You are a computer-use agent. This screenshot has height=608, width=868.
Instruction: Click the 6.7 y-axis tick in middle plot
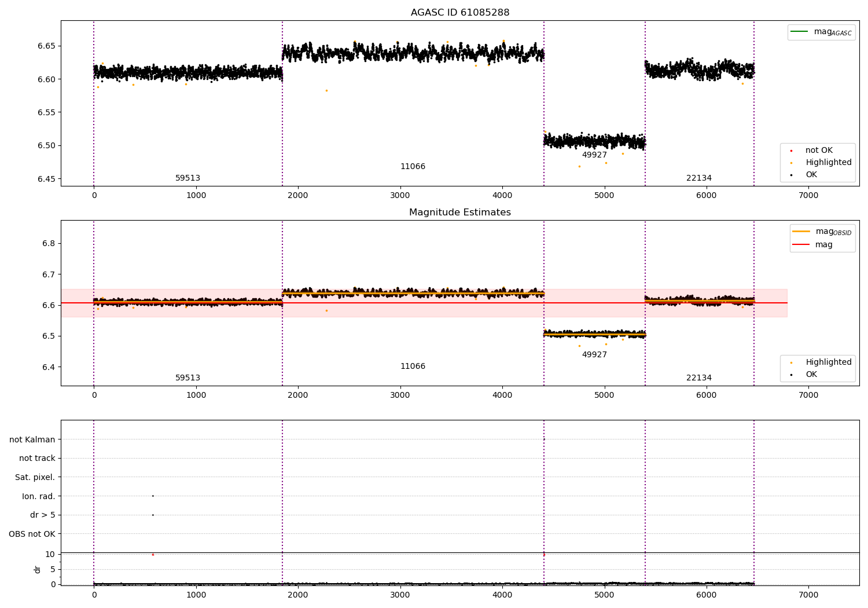pos(49,274)
